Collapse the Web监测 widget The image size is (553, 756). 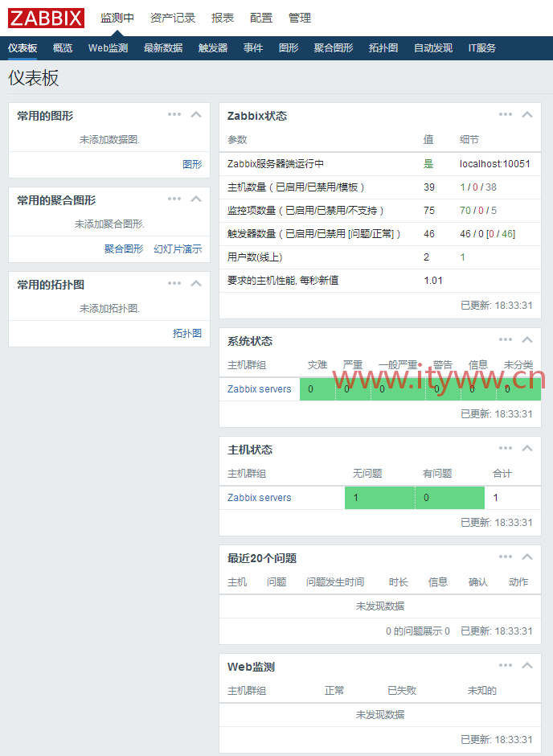click(527, 665)
